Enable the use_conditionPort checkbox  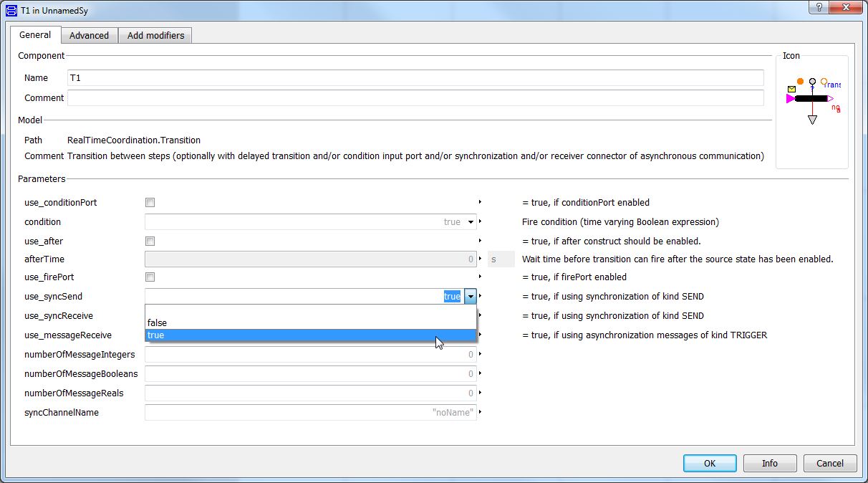click(x=150, y=203)
